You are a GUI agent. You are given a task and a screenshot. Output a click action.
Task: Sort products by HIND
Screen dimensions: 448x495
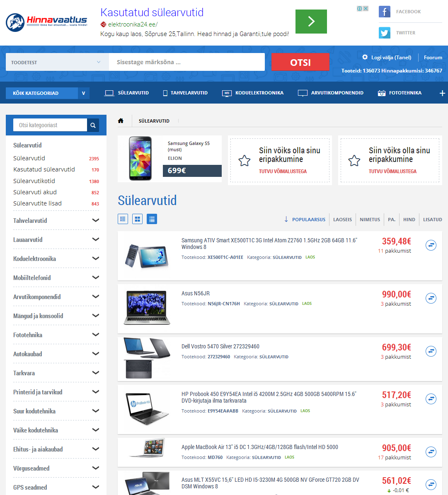(x=409, y=220)
